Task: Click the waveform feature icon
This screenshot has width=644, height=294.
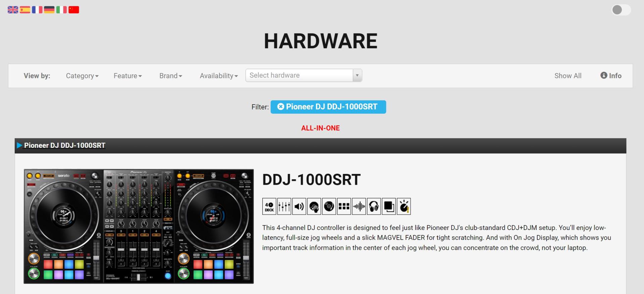Action: (x=359, y=206)
